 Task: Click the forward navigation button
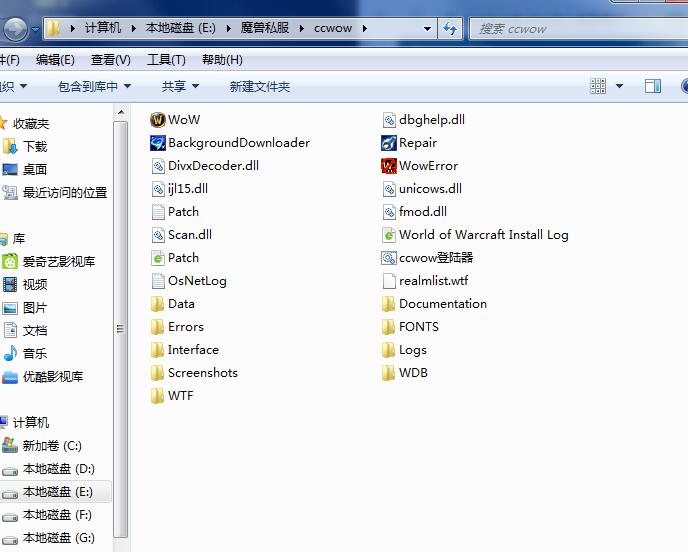tap(15, 29)
